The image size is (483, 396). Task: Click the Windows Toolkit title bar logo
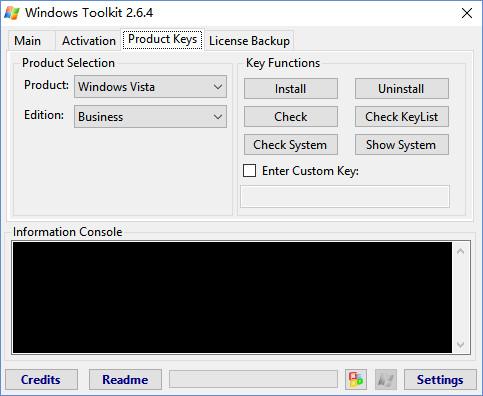(11, 13)
